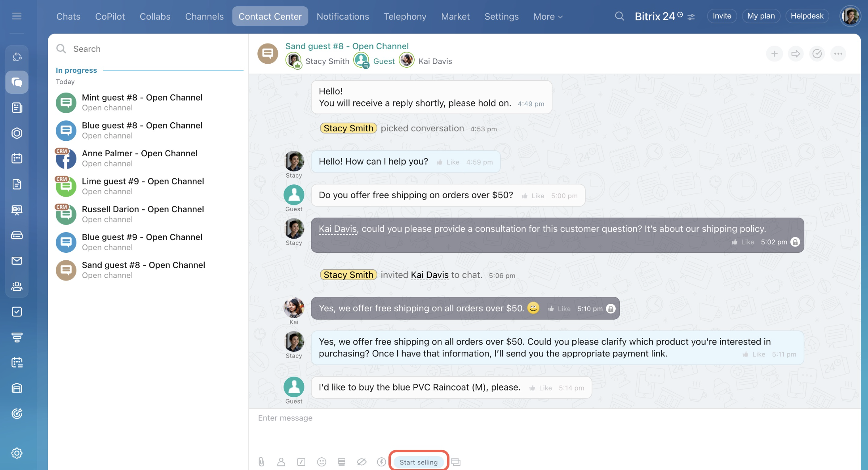Click the finish conversation checkmark icon

pos(817,54)
